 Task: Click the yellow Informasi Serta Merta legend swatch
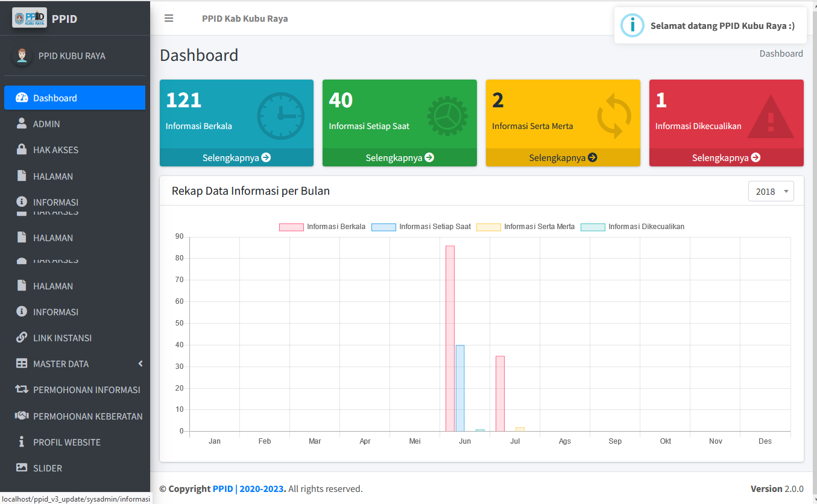click(x=488, y=227)
